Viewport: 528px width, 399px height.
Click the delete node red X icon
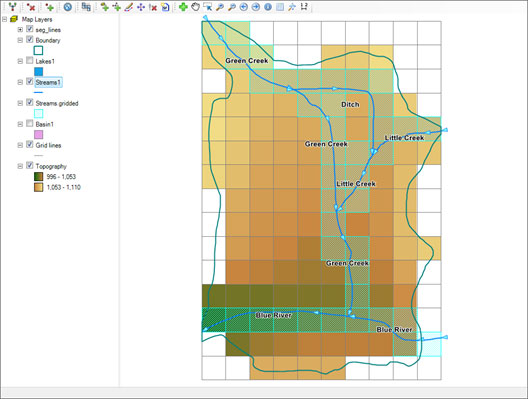click(x=31, y=7)
